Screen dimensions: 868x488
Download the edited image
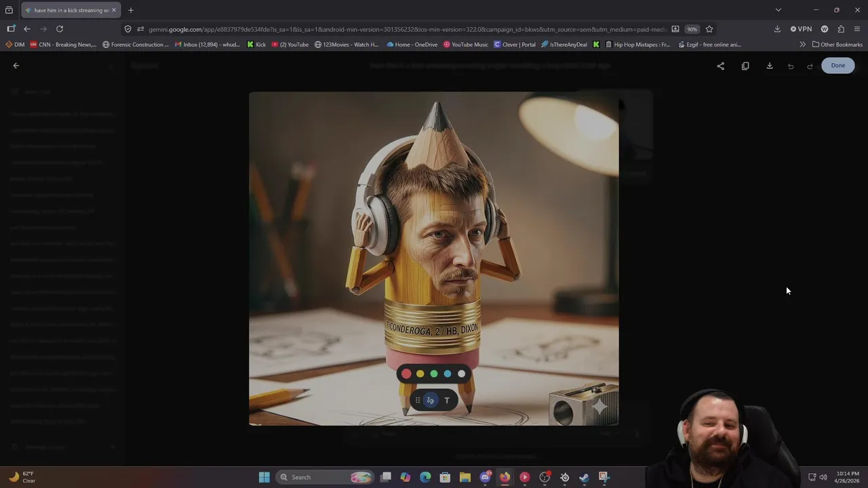770,66
